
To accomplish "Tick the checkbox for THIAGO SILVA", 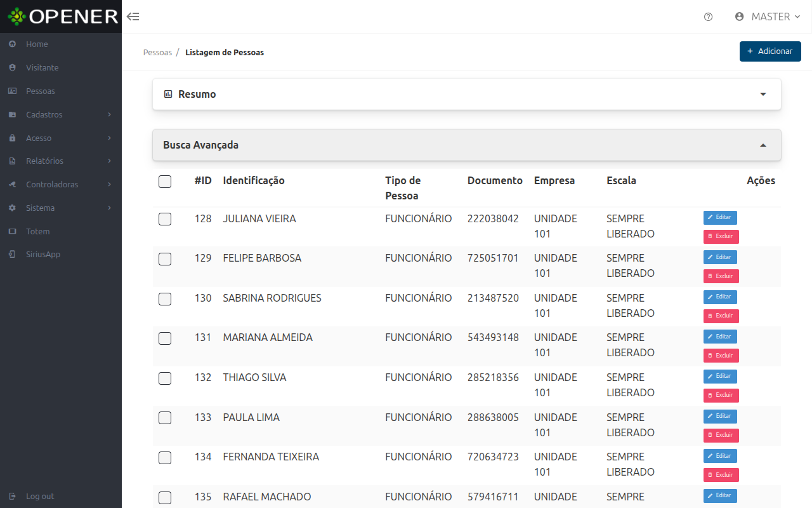I will 165,378.
